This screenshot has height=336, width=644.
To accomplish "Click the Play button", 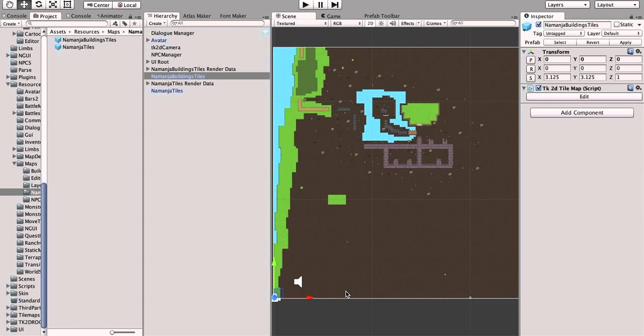I will point(305,5).
